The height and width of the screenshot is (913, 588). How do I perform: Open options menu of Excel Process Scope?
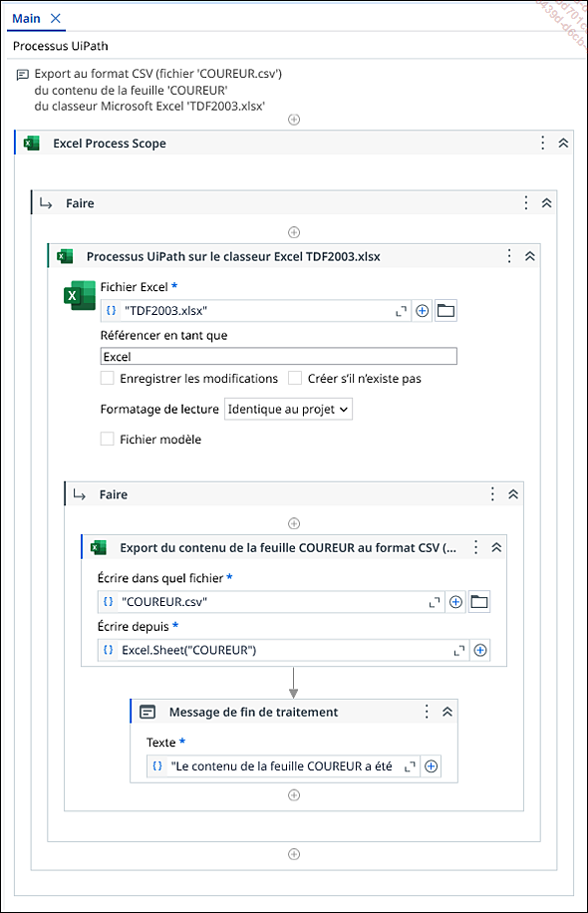[542, 143]
